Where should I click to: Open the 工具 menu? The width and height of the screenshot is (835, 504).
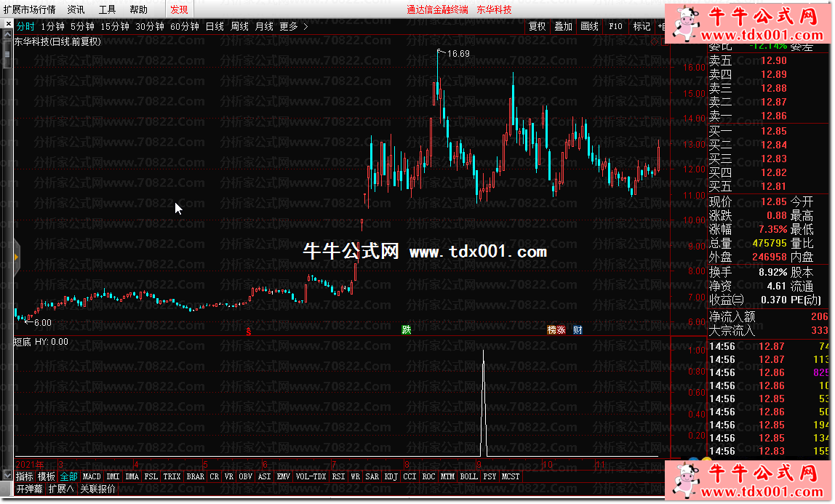pyautogui.click(x=107, y=9)
